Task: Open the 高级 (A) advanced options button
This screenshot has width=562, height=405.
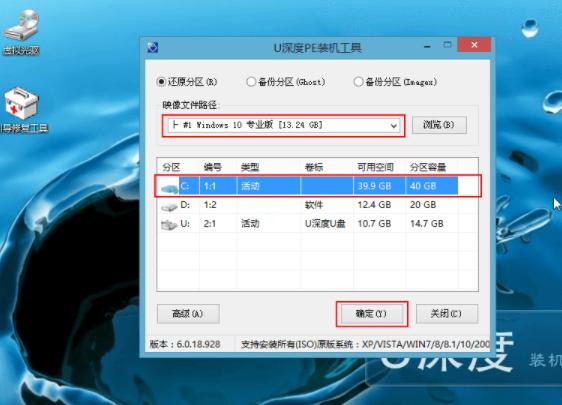Action: coord(188,314)
